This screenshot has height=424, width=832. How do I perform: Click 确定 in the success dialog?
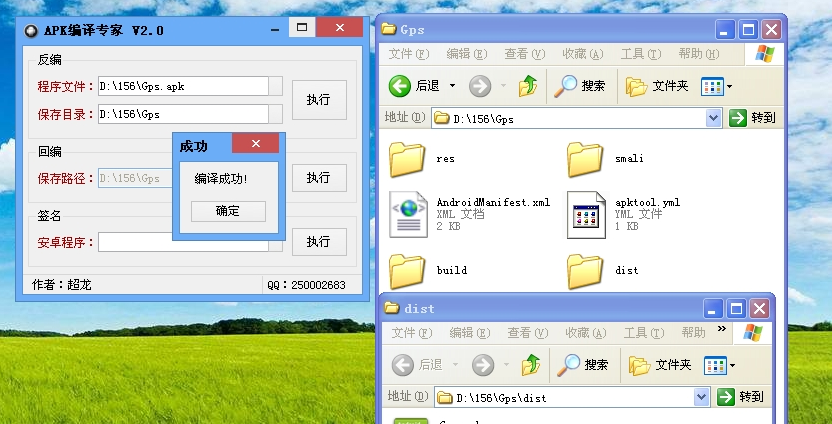(228, 211)
